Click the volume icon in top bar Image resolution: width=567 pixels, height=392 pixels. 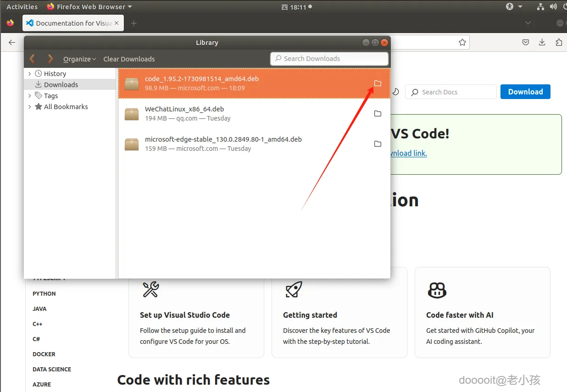pos(553,6)
